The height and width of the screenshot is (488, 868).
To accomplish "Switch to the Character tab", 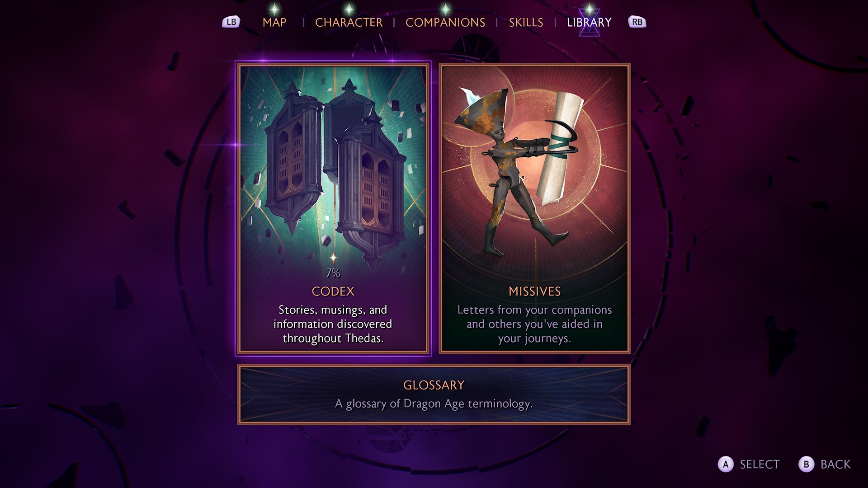I will click(x=349, y=22).
